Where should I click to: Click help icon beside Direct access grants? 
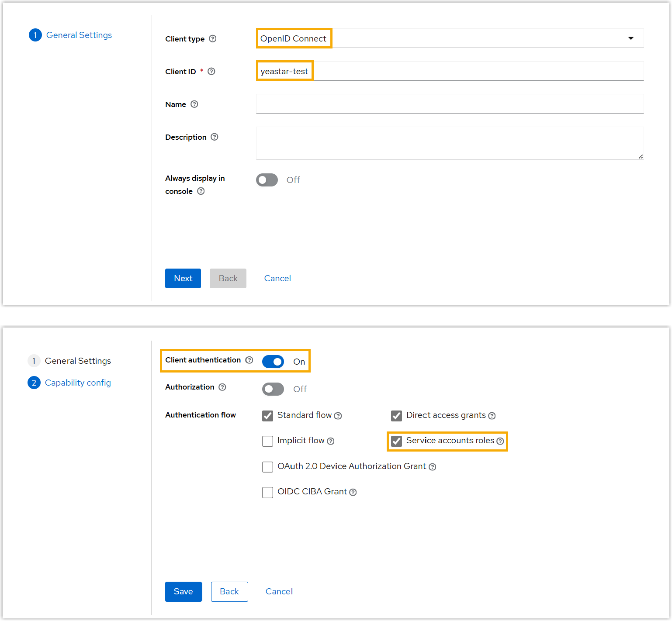[x=492, y=416]
